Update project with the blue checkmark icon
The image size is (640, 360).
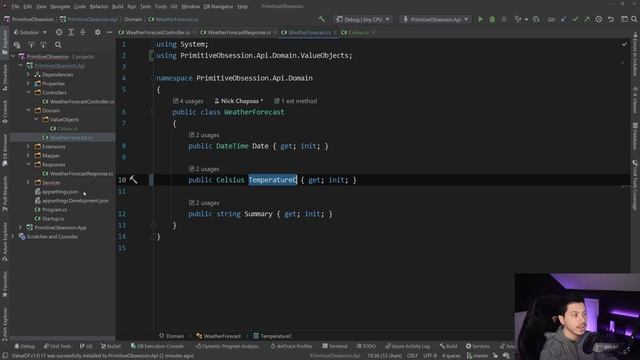tap(563, 19)
